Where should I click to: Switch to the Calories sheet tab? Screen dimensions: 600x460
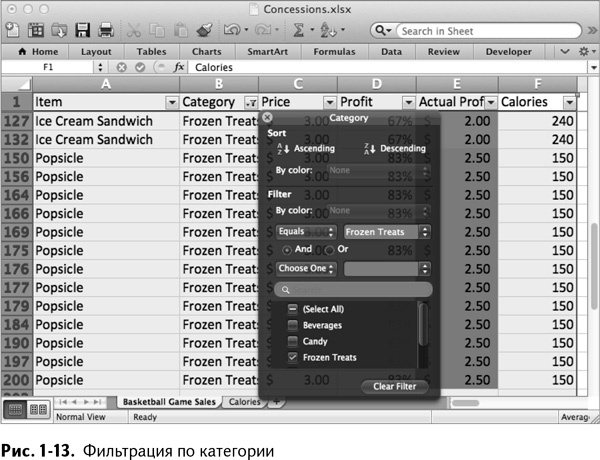click(244, 402)
